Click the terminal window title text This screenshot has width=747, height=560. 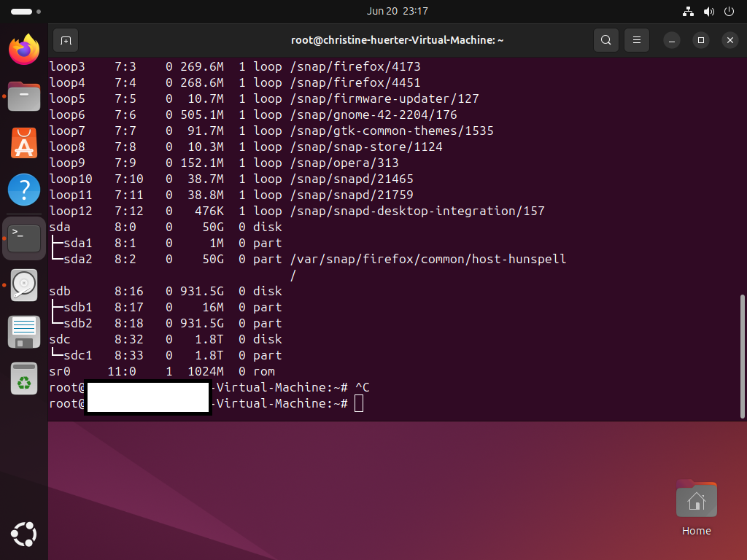coord(398,41)
